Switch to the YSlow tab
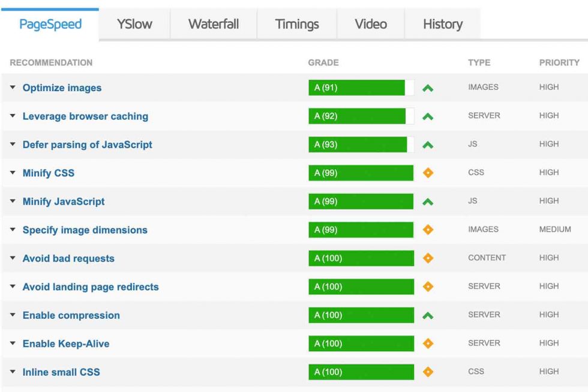This screenshot has width=588, height=392. 134,25
